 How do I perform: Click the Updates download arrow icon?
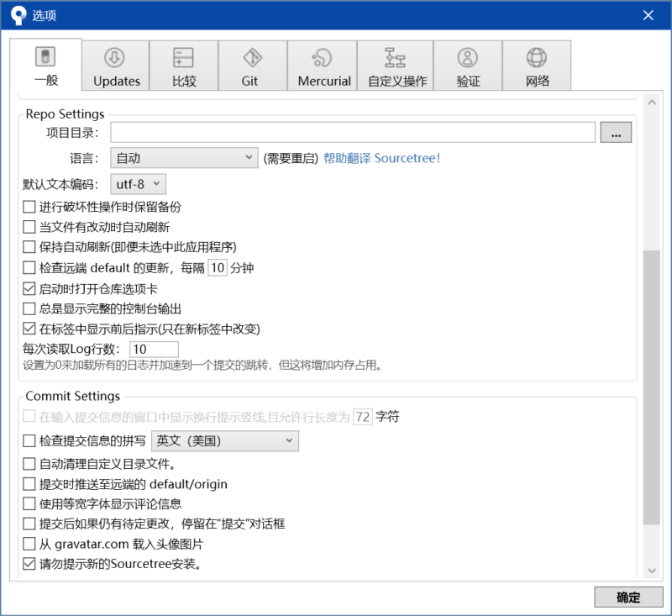click(114, 57)
